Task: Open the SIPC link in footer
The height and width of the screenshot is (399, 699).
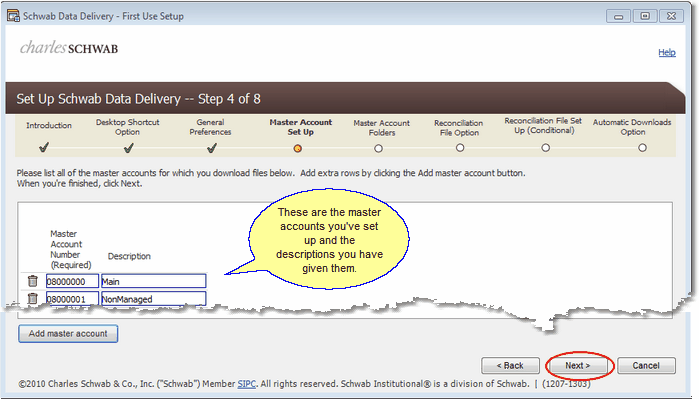Action: (247, 384)
